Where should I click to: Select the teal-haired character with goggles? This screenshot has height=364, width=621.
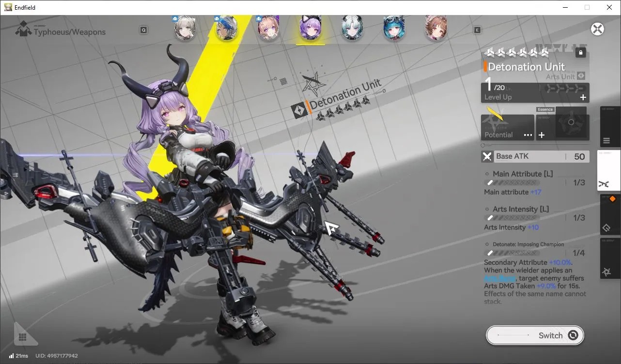(x=394, y=28)
